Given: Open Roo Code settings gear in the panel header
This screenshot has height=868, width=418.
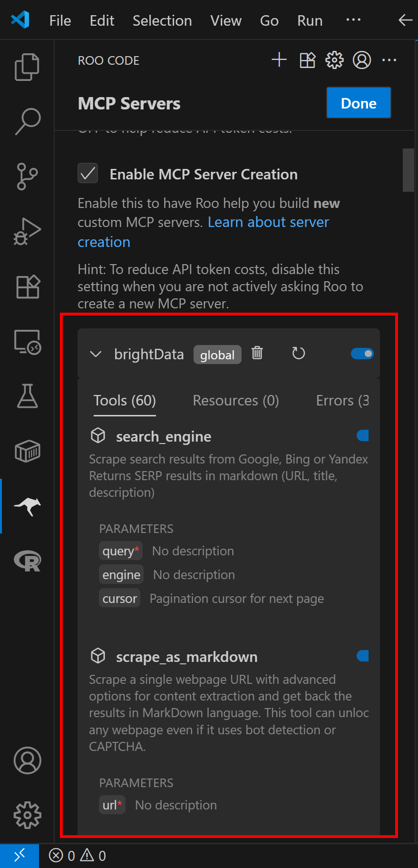Looking at the screenshot, I should 334,60.
